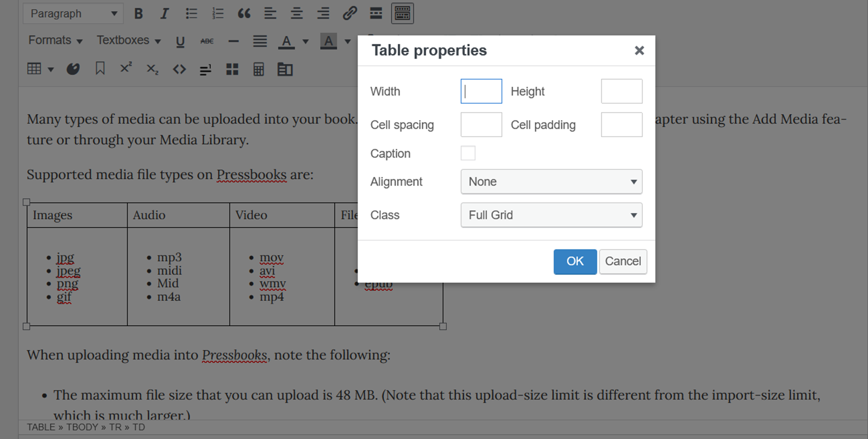Viewport: 868px width, 439px height.
Task: Apply superscript formatting
Action: coord(126,68)
